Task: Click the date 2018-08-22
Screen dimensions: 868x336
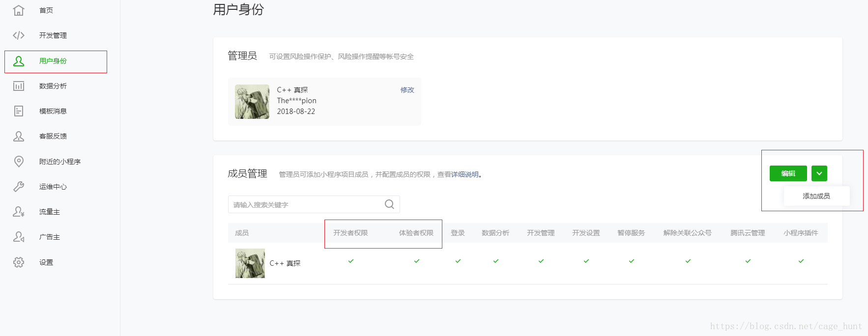Action: click(x=296, y=112)
